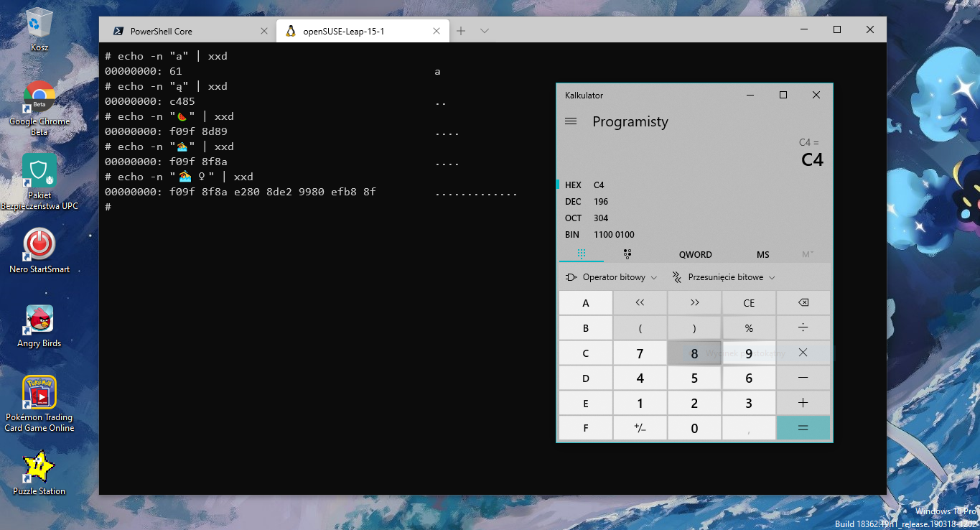The image size is (980, 530).
Task: Click the divide key in Calculator
Action: pyautogui.click(x=803, y=328)
